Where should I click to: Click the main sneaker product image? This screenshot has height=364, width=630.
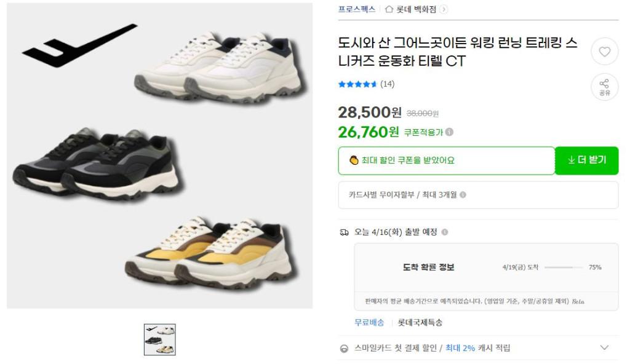[160, 155]
